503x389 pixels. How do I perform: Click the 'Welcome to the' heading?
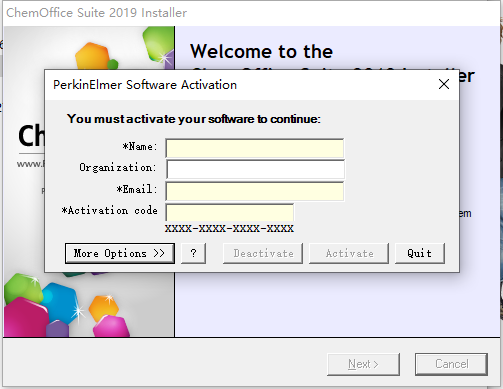tap(261, 52)
